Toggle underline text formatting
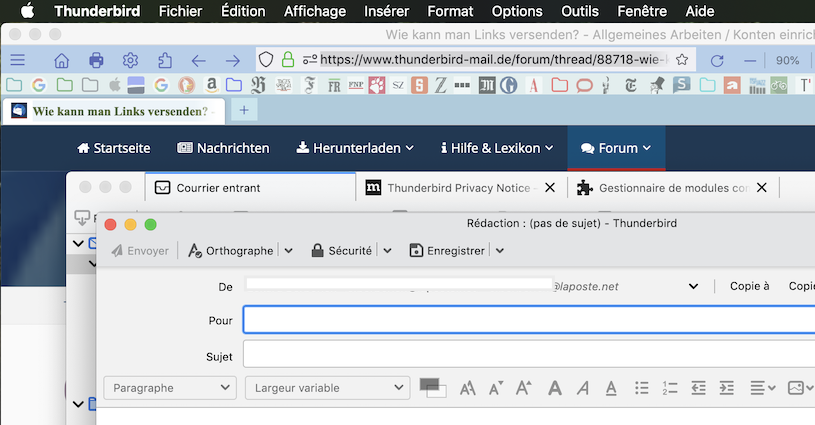 (x=611, y=388)
